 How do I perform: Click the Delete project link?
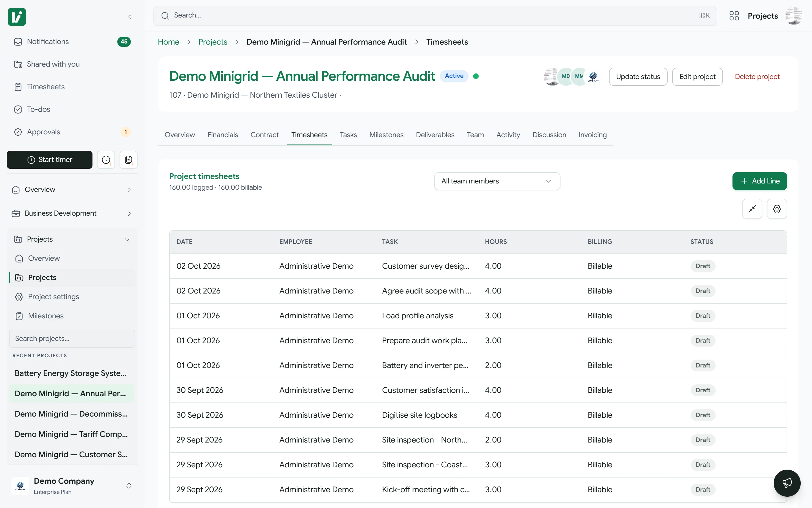pyautogui.click(x=757, y=76)
